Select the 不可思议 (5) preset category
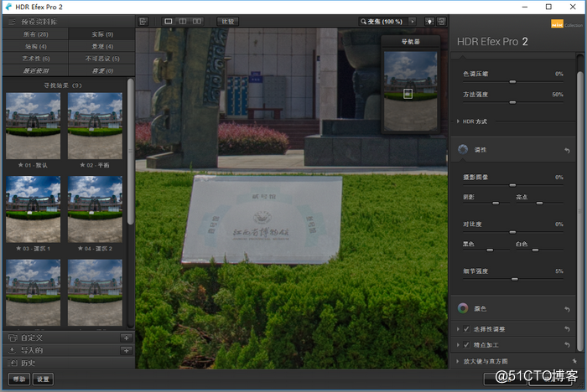Image resolution: width=587 pixels, height=392 pixels. (x=102, y=59)
